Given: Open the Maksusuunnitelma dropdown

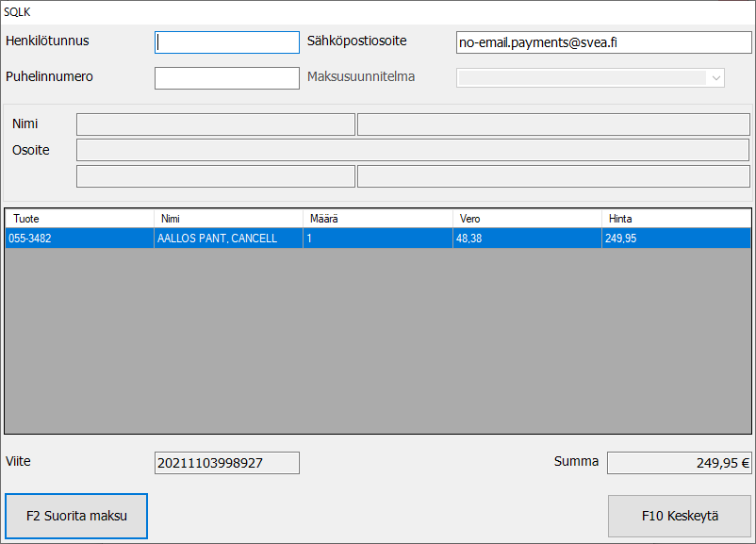Looking at the screenshot, I should 590,78.
